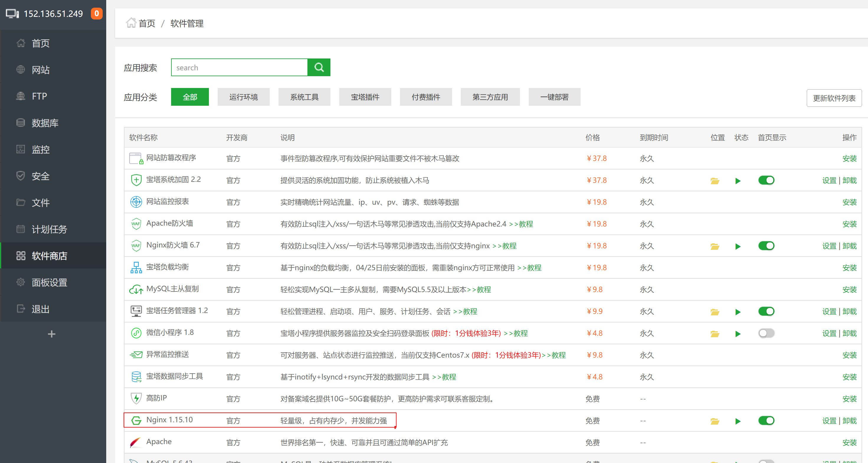
Task: Click the Apache feather icon
Action: (135, 442)
